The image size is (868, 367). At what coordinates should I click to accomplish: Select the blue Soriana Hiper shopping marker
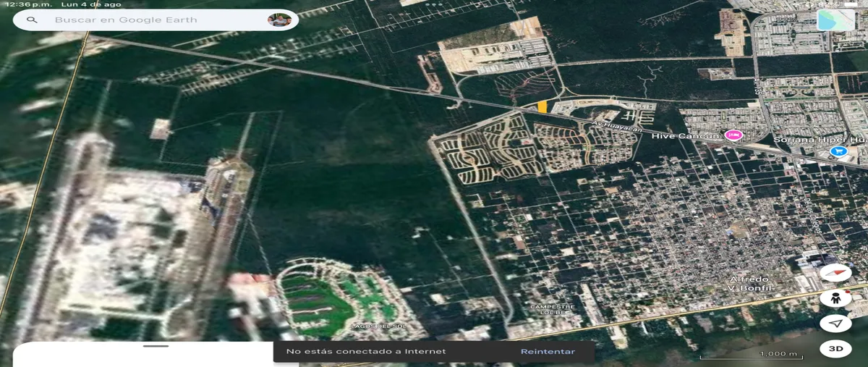click(838, 151)
